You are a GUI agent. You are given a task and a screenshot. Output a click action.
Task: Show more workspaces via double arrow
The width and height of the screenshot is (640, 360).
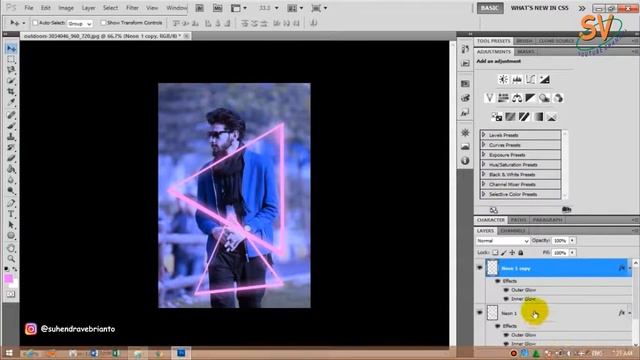582,8
